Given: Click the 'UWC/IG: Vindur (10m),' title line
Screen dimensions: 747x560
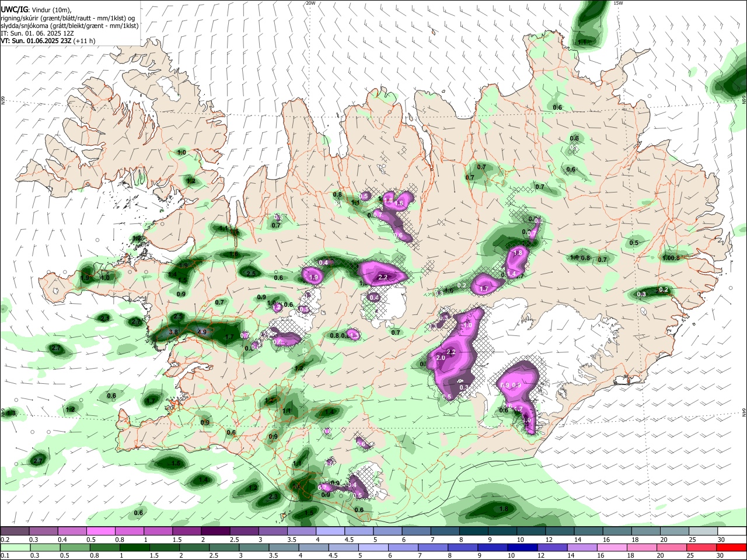Looking at the screenshot, I should tap(36, 9).
